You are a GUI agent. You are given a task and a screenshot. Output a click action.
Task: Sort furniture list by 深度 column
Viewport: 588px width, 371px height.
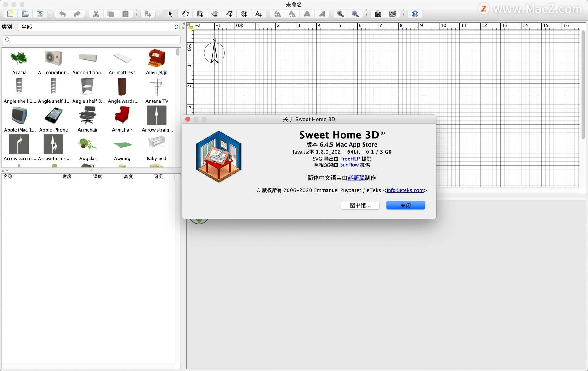(107, 177)
